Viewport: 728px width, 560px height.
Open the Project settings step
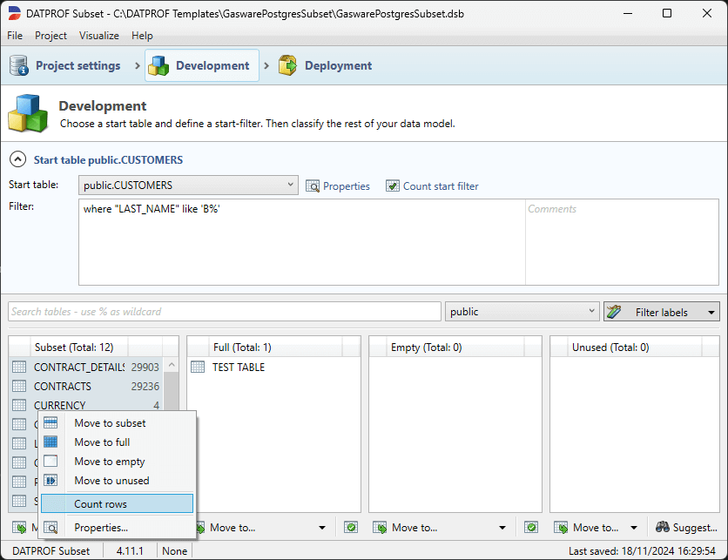(65, 66)
